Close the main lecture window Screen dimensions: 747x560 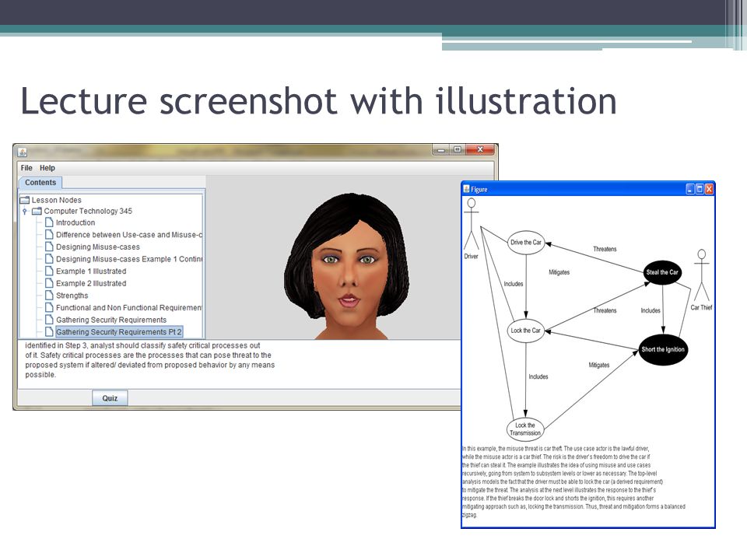(x=480, y=149)
